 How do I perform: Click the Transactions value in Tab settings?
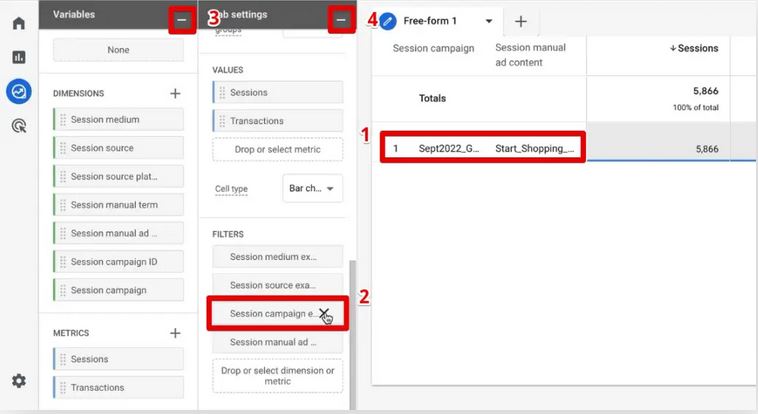pos(277,121)
